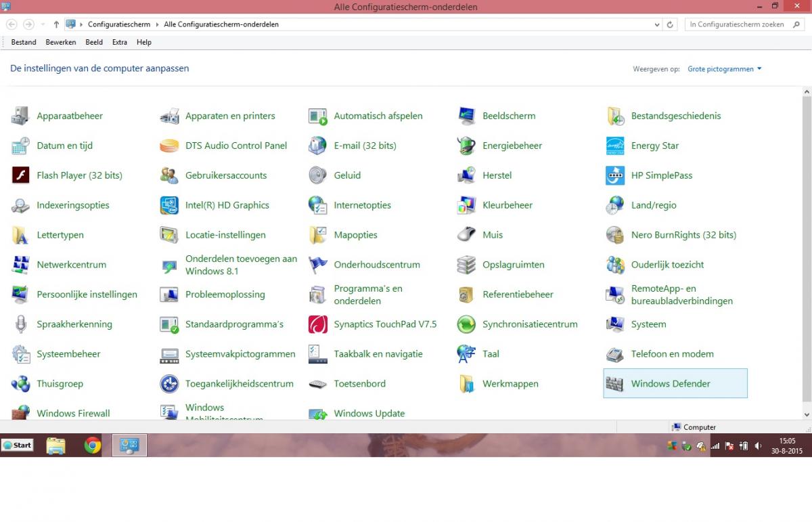
Task: Open the Bestand menu
Action: tap(24, 42)
